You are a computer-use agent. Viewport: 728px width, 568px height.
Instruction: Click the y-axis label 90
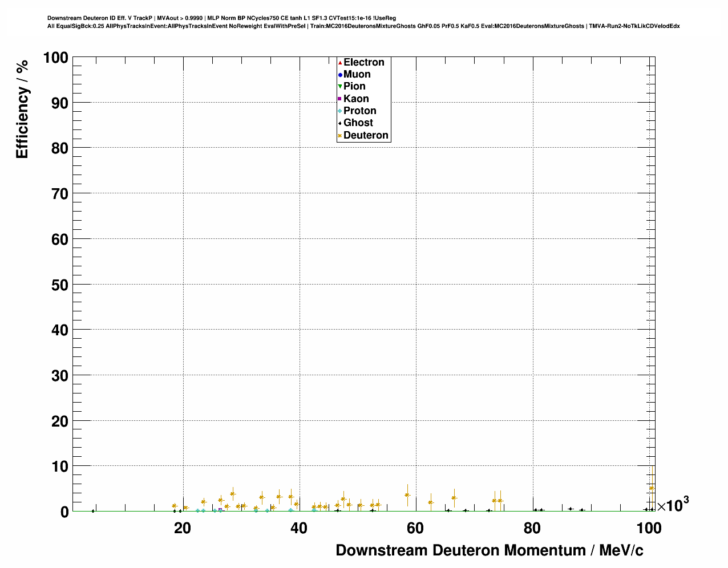(60, 103)
